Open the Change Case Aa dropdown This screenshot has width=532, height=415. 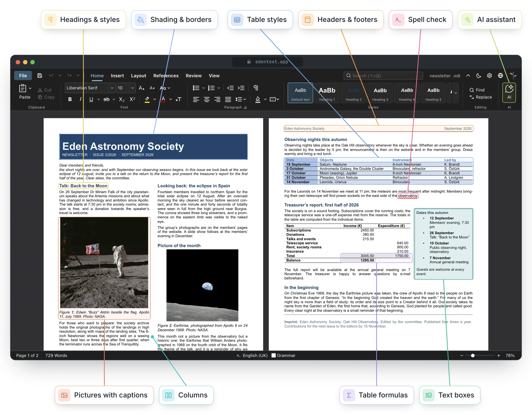(x=165, y=88)
